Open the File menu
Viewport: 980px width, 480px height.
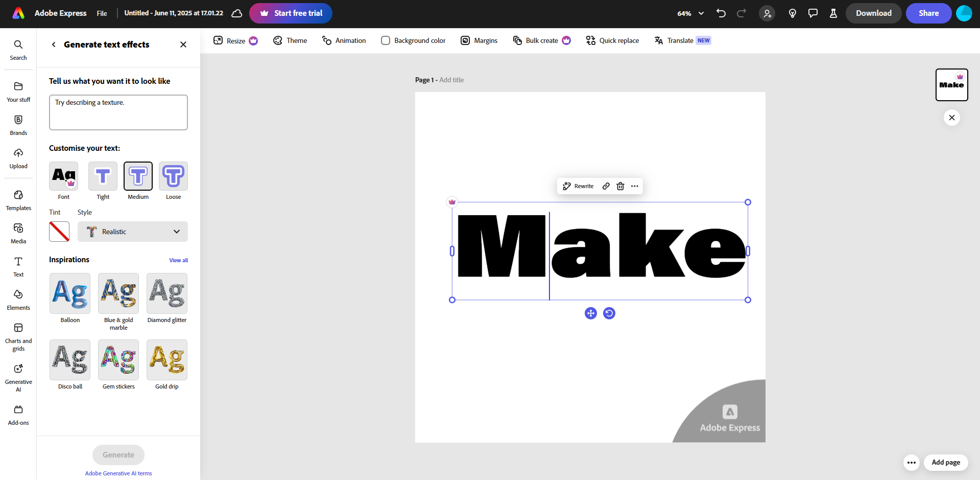point(101,13)
